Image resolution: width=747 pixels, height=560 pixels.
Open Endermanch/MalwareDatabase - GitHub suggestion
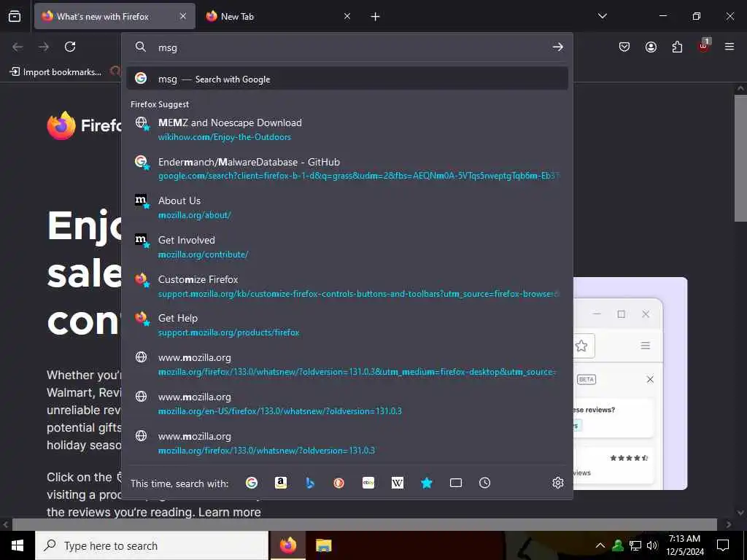[x=347, y=168]
